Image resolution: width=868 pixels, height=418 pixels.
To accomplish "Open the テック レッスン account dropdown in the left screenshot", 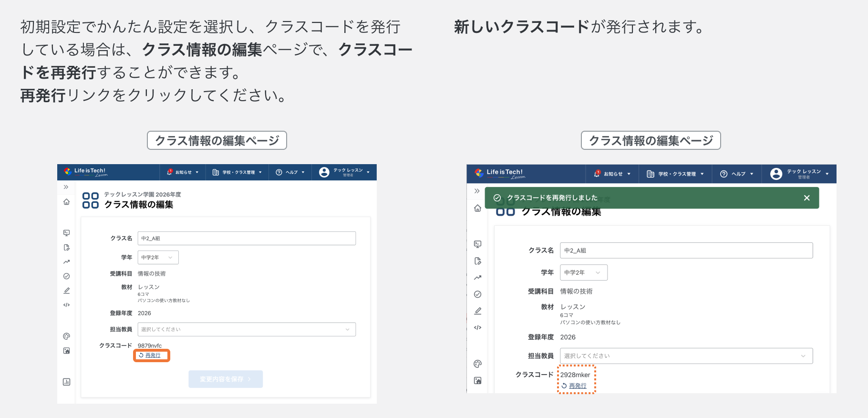I will tap(344, 172).
